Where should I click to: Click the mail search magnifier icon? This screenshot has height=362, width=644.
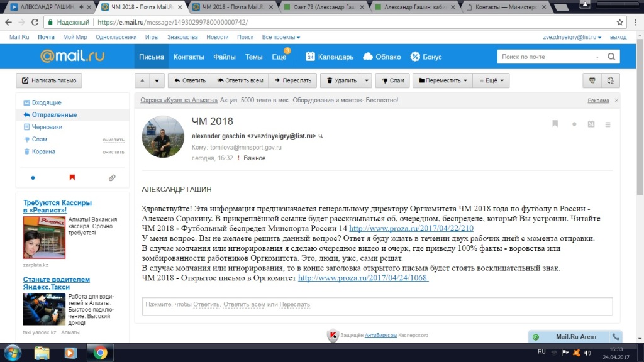coord(611,57)
